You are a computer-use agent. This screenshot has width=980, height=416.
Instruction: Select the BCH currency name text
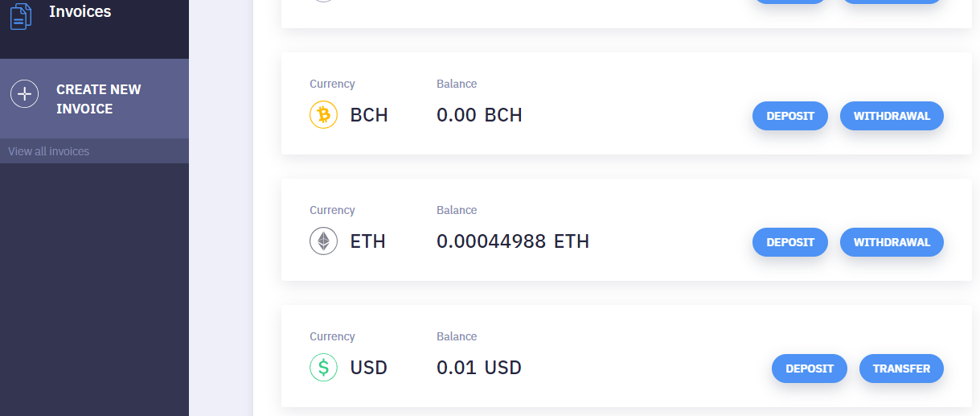click(x=369, y=115)
